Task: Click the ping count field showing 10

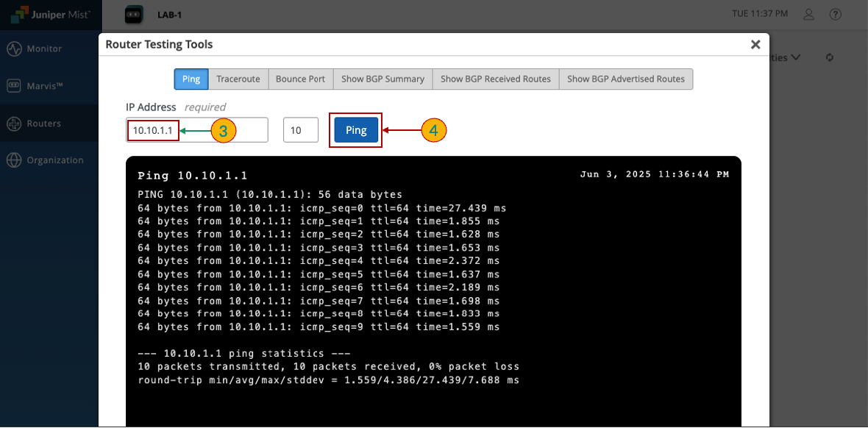Action: point(300,130)
